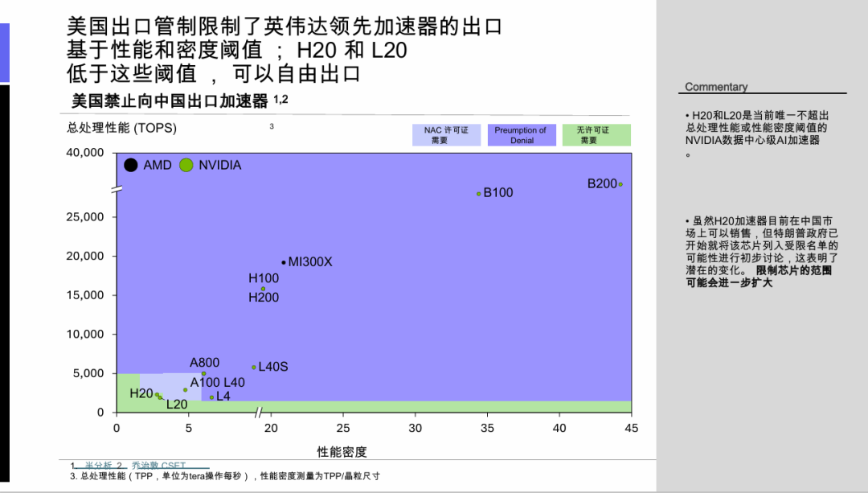Click the 25,000 y-axis value

point(84,216)
